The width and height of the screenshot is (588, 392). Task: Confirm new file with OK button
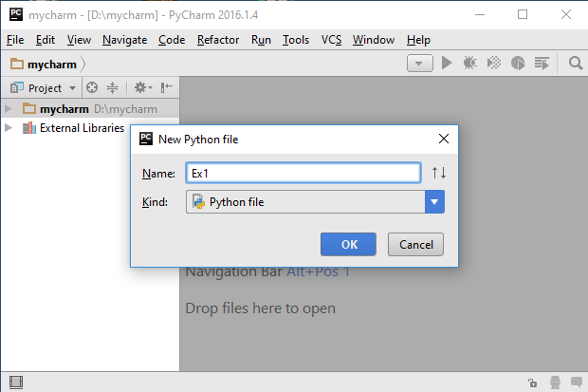click(x=348, y=245)
